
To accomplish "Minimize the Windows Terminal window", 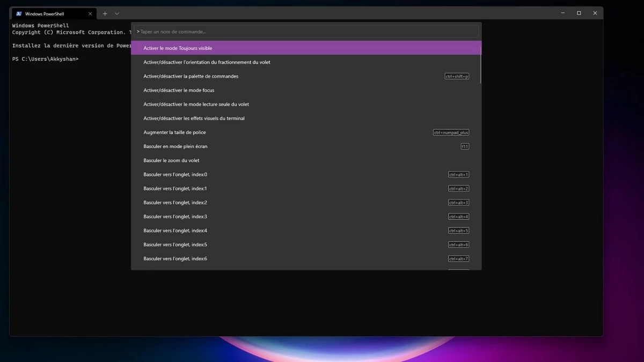I will click(x=563, y=13).
